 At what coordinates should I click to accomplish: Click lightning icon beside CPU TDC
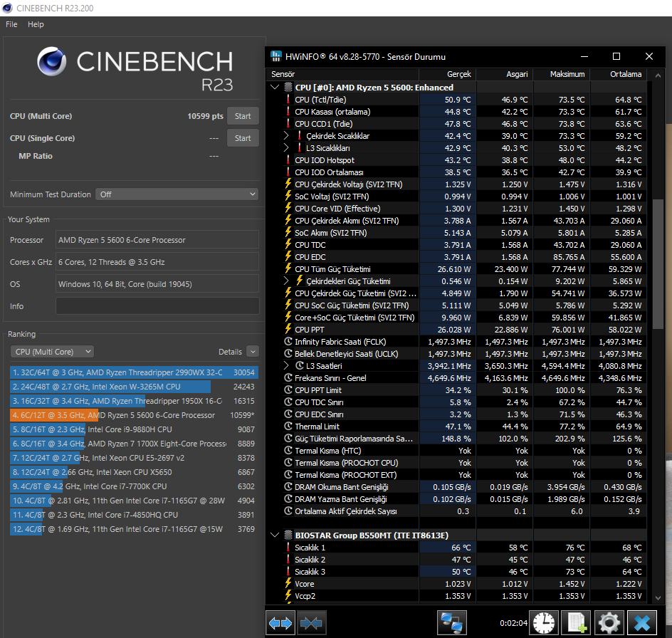(288, 245)
